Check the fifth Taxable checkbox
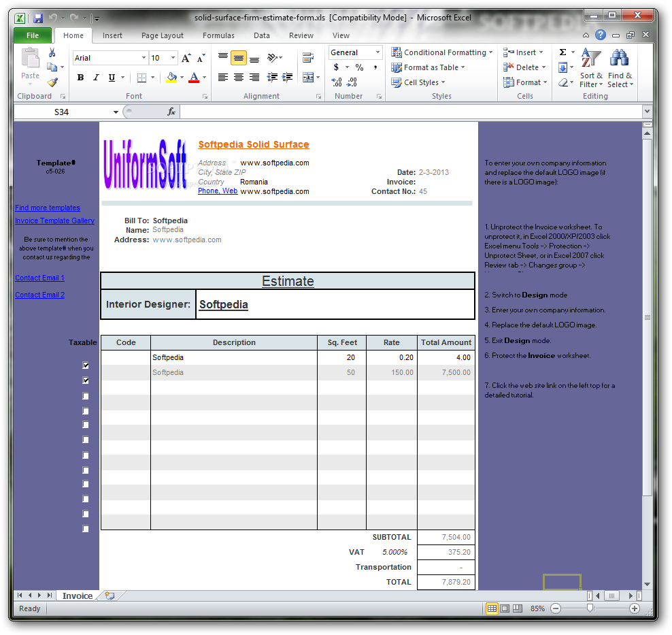This screenshot has height=635, width=672. point(86,425)
